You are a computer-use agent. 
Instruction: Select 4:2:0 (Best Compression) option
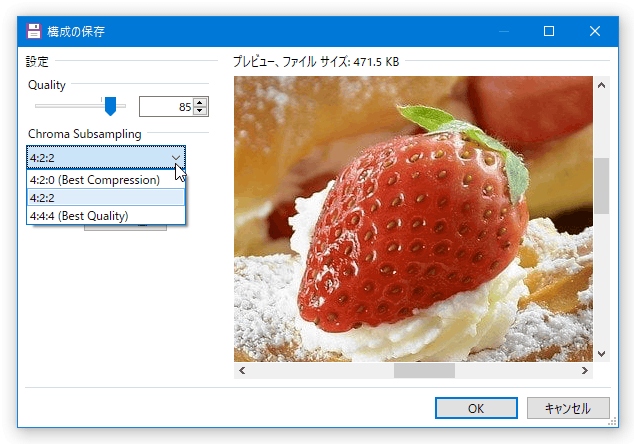tap(106, 180)
